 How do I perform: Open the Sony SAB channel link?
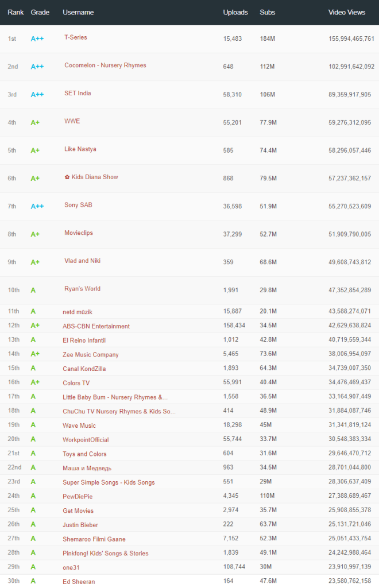click(x=79, y=205)
